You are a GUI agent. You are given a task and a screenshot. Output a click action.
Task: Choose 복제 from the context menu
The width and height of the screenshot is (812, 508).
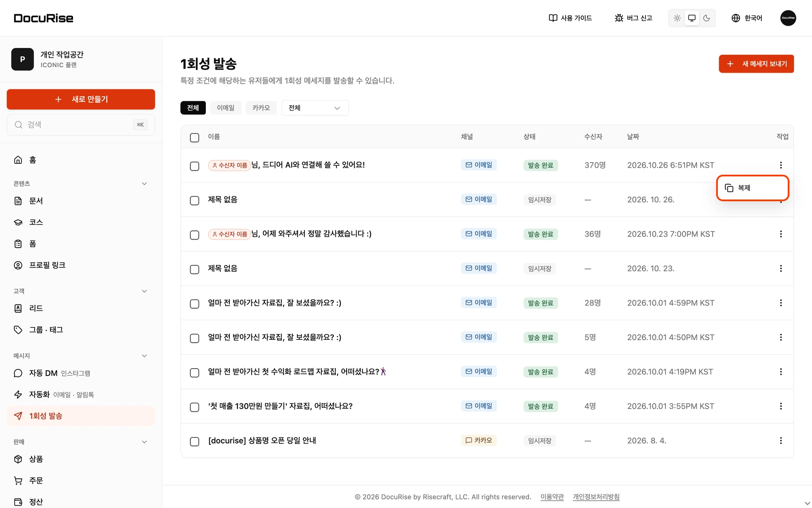pyautogui.click(x=752, y=188)
